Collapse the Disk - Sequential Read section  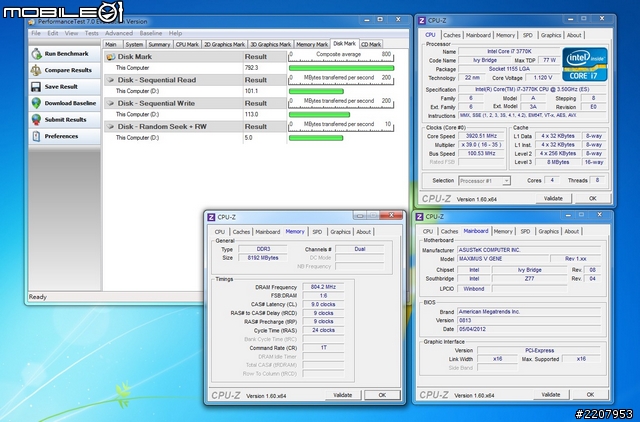[110, 80]
